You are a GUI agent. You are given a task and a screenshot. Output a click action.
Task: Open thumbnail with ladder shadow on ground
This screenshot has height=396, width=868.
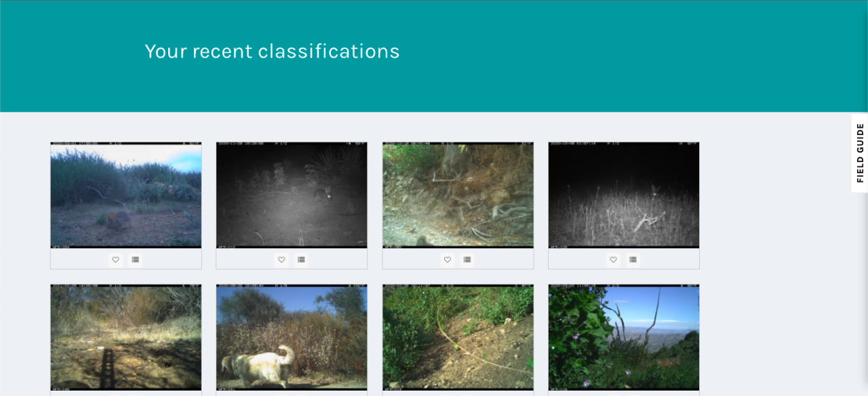(126, 338)
